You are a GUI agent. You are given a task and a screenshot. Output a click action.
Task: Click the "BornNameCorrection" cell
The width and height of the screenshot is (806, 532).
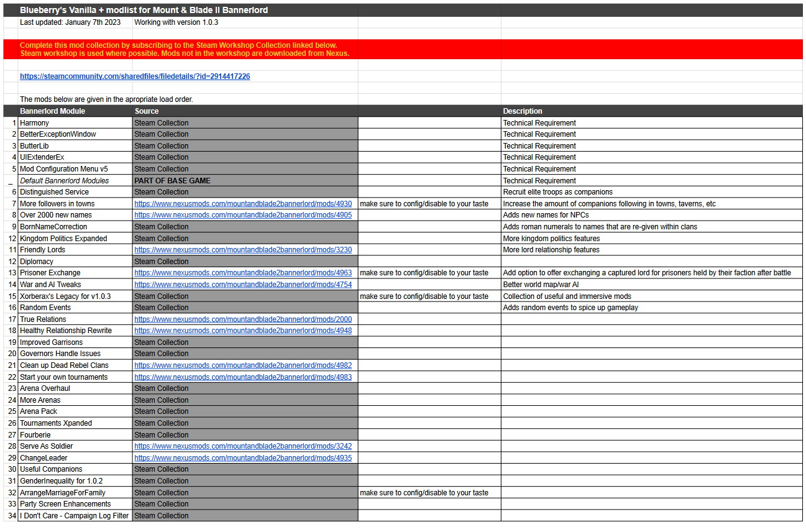pos(75,227)
